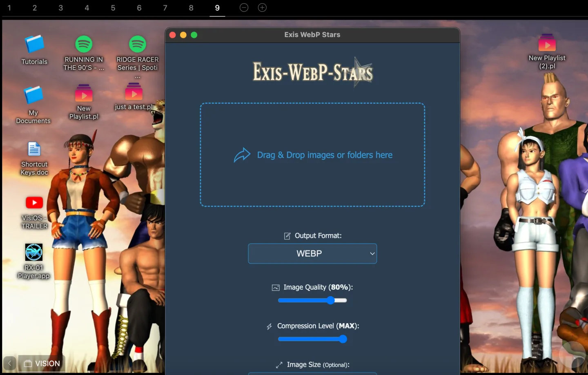Click the Drag & Drop images drop zone
Viewport: 588px width, 375px height.
pyautogui.click(x=312, y=155)
